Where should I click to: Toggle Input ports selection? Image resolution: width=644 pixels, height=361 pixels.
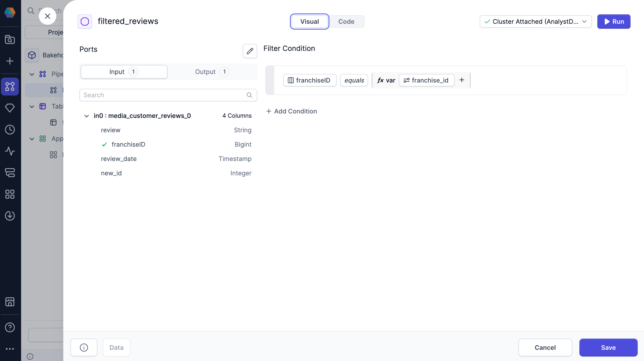tap(123, 72)
